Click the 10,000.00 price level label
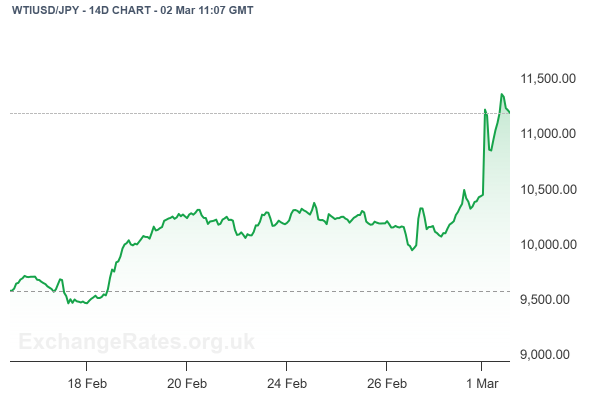Viewport: 600px width, 400px height. click(546, 244)
